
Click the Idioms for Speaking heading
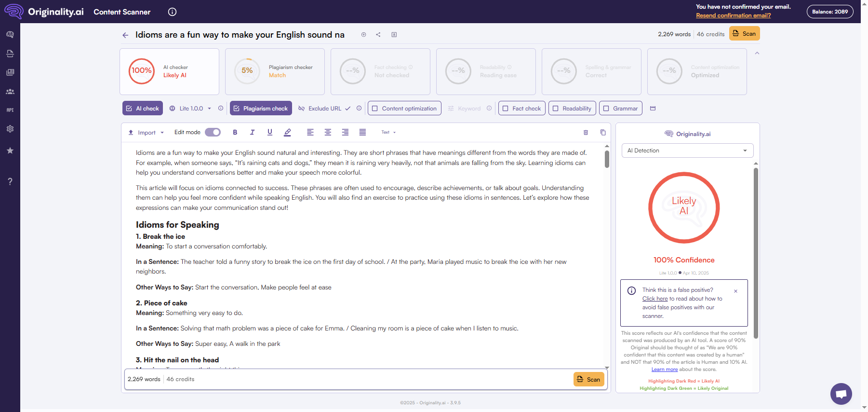(x=177, y=225)
